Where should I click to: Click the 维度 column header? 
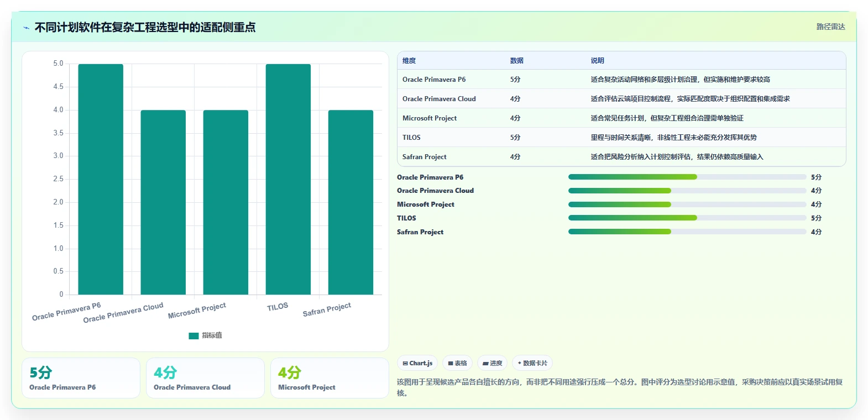point(409,61)
